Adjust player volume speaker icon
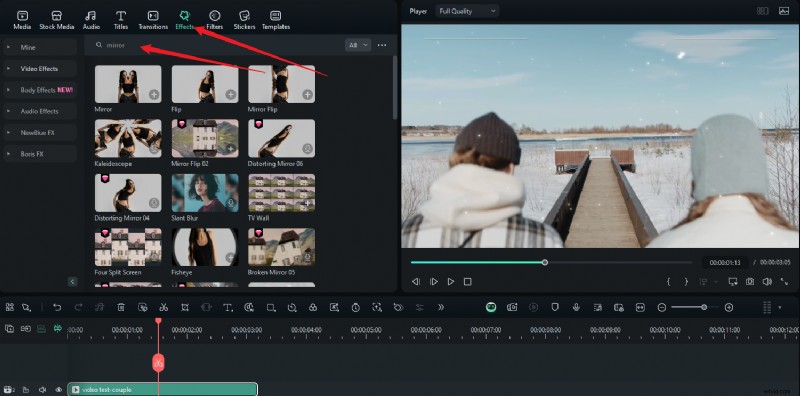The image size is (800, 396). pyautogui.click(x=767, y=282)
